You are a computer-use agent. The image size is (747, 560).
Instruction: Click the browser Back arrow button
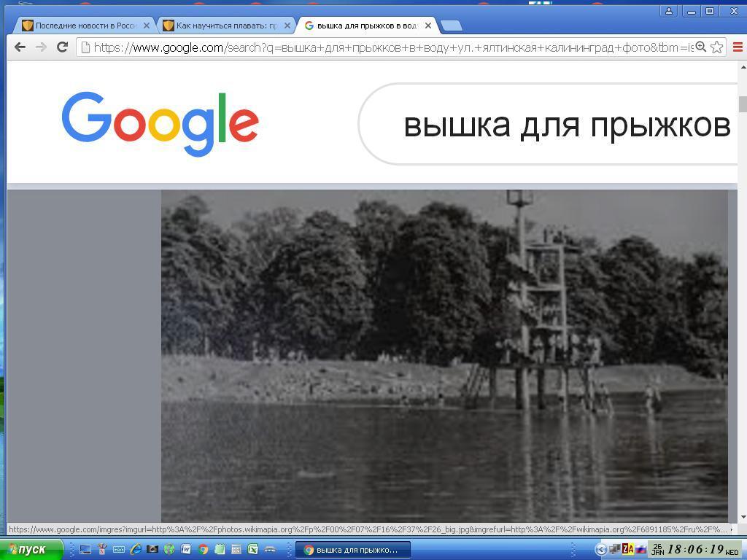[20, 47]
